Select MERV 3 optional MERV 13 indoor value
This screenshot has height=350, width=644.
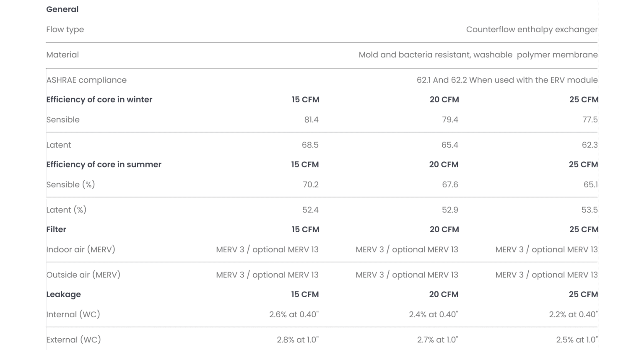267,249
